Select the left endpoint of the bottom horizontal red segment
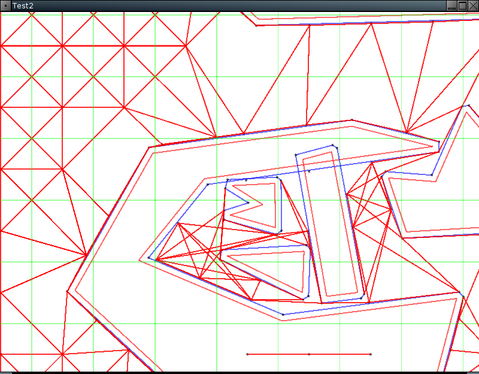This screenshot has width=479, height=374. (247, 354)
